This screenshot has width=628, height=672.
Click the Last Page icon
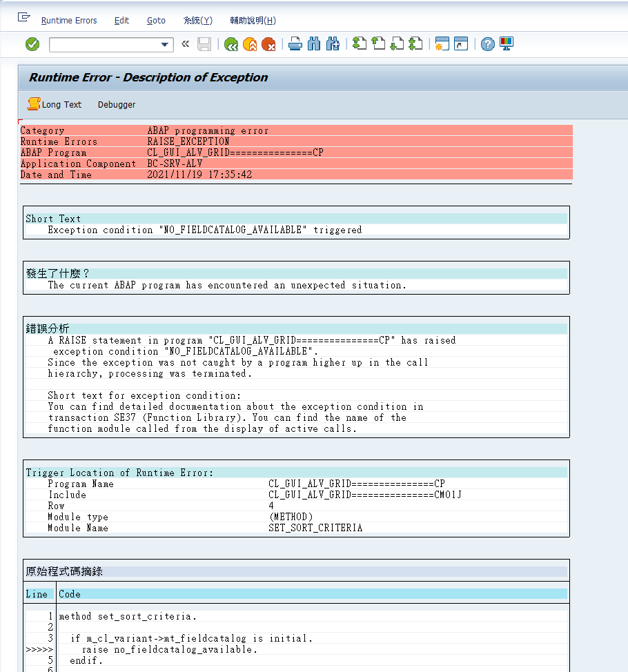tap(415, 44)
